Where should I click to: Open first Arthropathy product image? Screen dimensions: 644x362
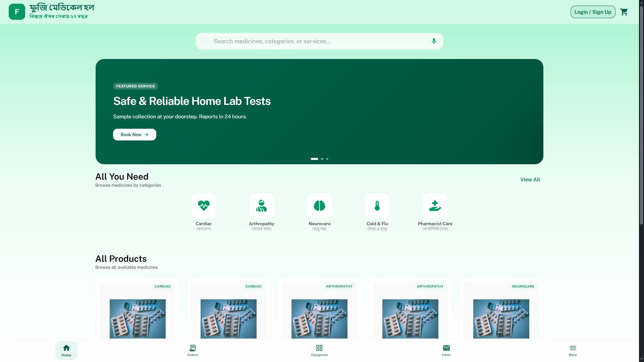click(319, 319)
